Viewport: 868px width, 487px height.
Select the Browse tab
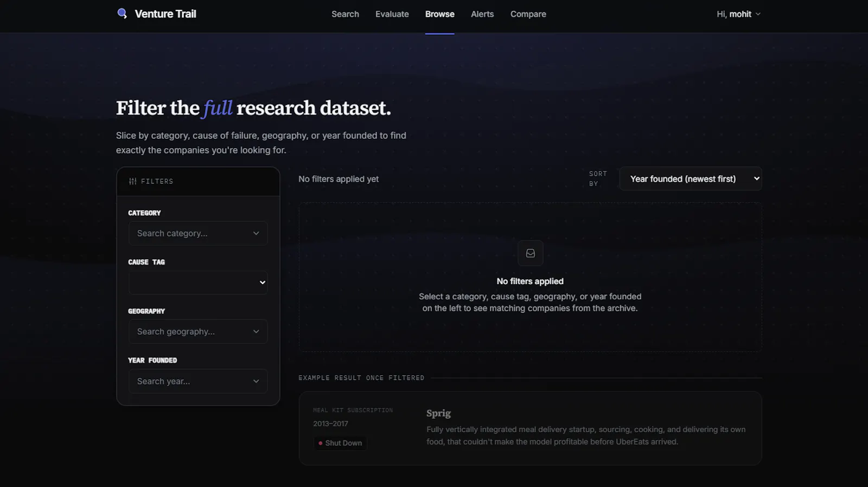click(440, 14)
